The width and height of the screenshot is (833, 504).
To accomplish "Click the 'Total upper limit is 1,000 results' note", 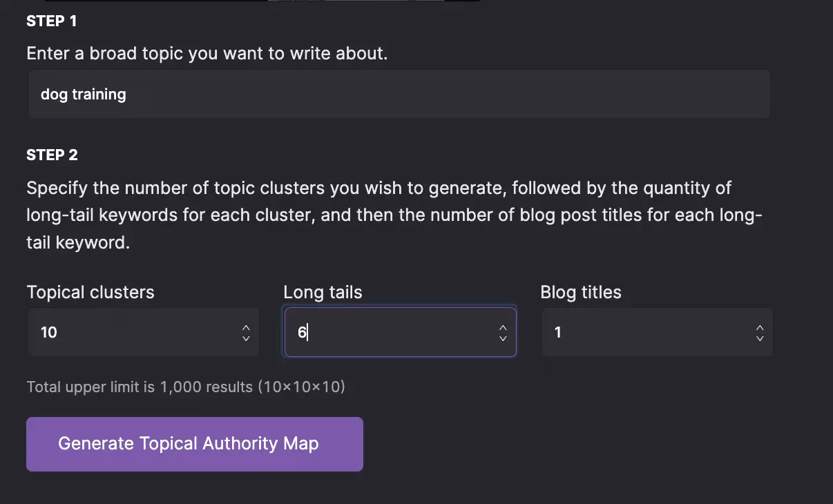I will pos(185,387).
